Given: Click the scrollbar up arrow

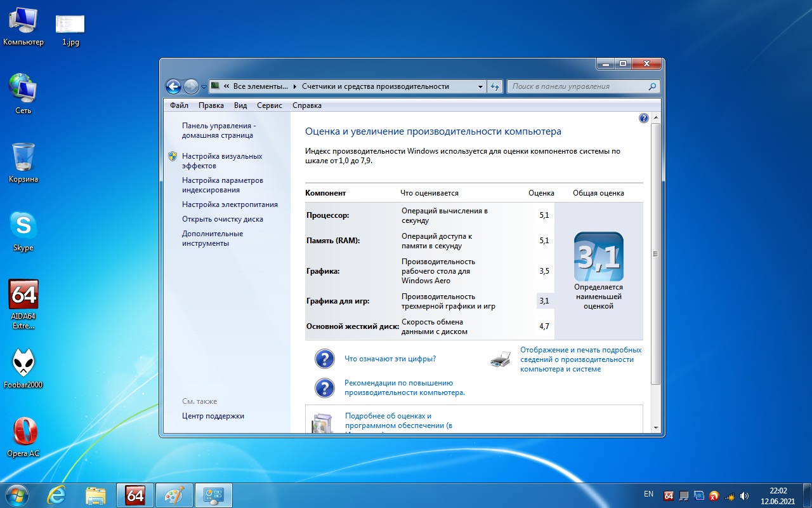Looking at the screenshot, I should (656, 118).
